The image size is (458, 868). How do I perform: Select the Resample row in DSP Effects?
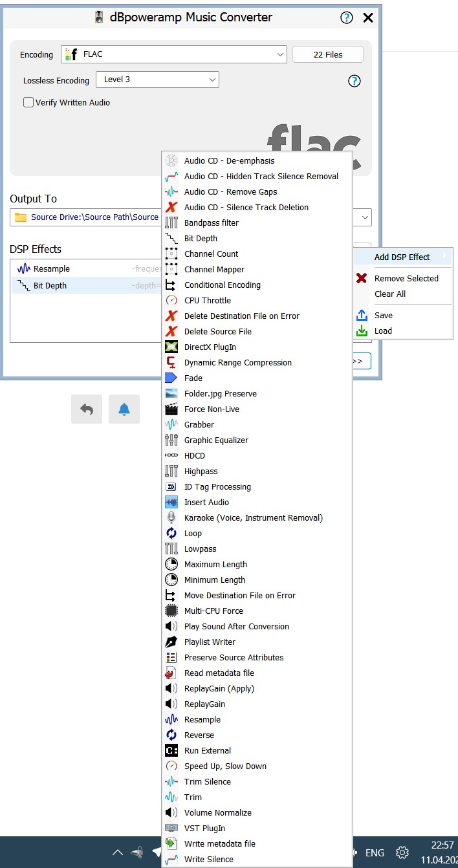click(x=87, y=268)
